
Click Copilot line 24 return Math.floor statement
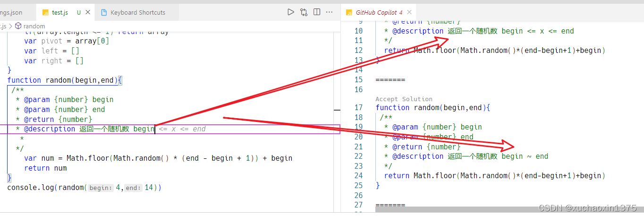(x=495, y=175)
